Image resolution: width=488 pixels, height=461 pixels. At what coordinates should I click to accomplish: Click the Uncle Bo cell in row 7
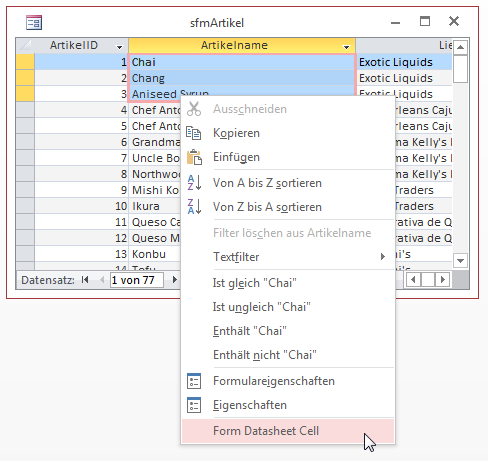[155, 158]
